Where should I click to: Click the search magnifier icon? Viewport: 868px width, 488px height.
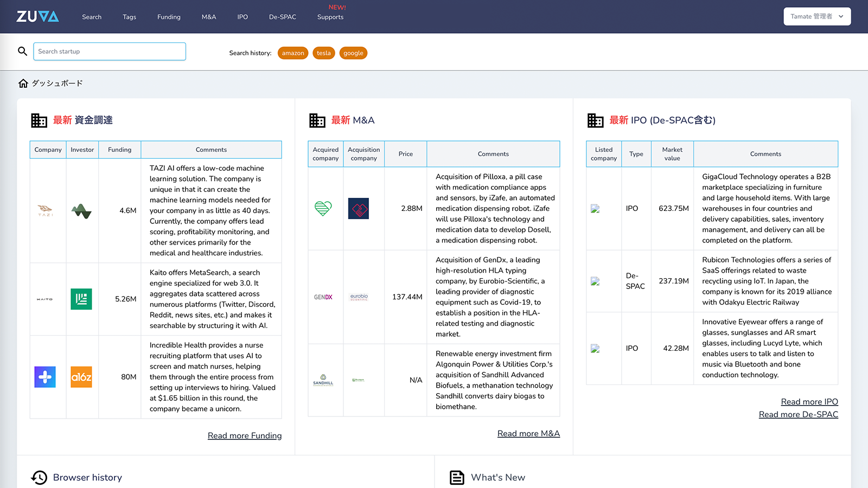22,51
